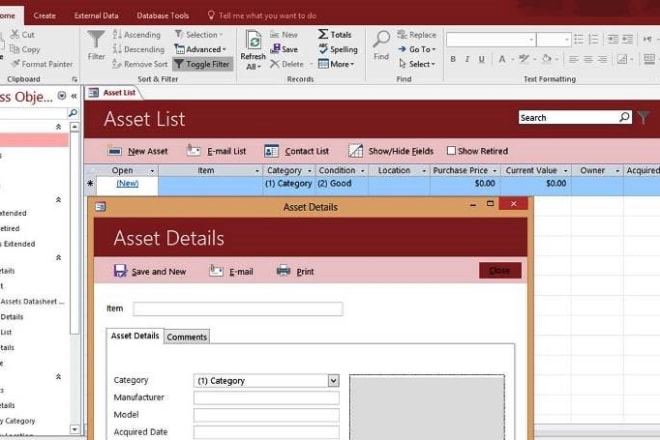This screenshot has width=660, height=440.
Task: Open the font size combo box
Action: (567, 40)
